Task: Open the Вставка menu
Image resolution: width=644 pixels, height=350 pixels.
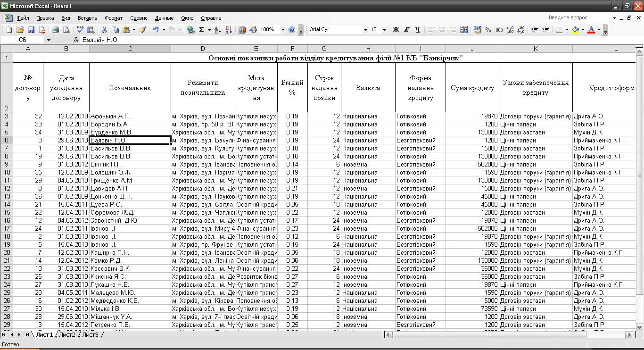Action: coord(87,18)
